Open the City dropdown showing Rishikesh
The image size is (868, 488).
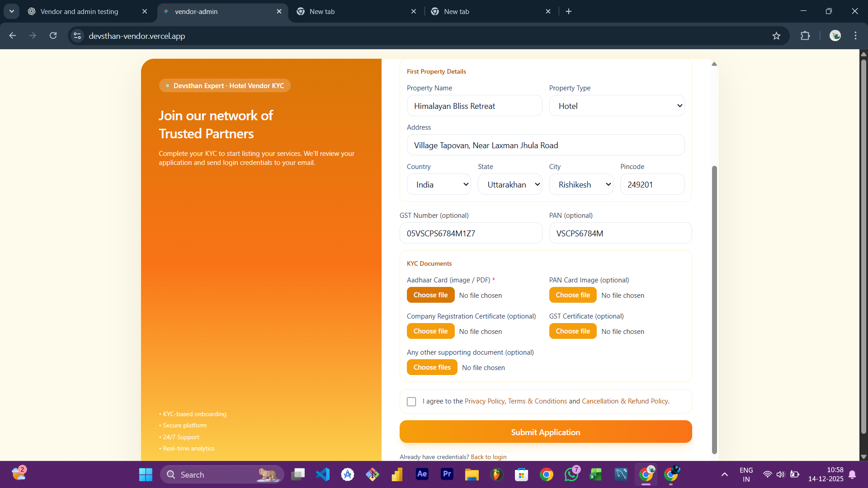581,185
